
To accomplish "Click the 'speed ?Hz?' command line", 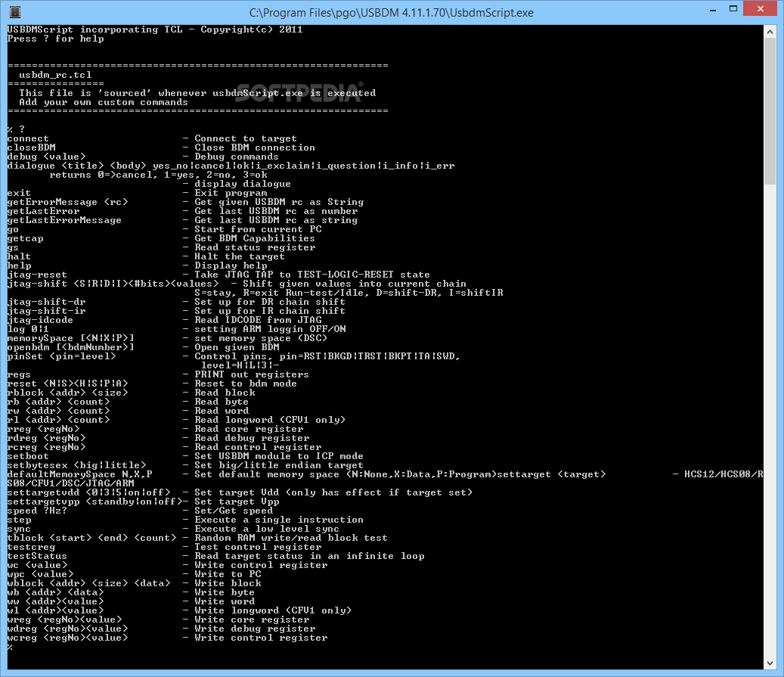I will click(x=36, y=511).
